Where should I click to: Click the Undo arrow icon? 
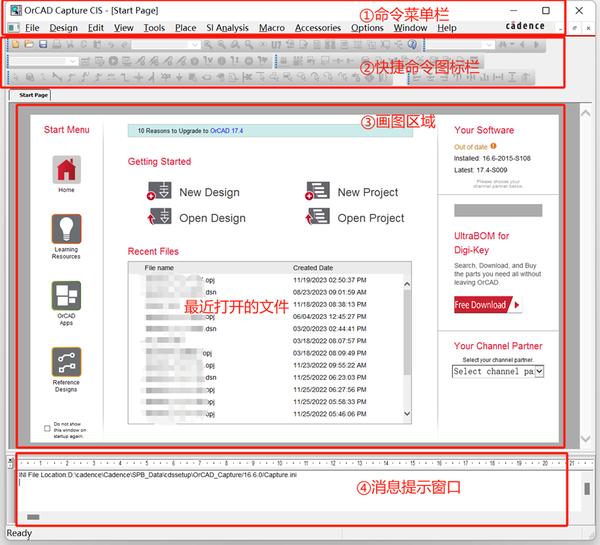111,44
